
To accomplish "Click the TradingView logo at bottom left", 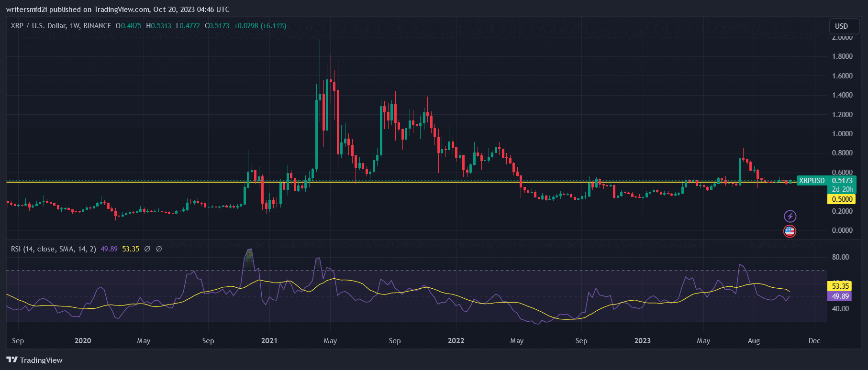I will (34, 360).
